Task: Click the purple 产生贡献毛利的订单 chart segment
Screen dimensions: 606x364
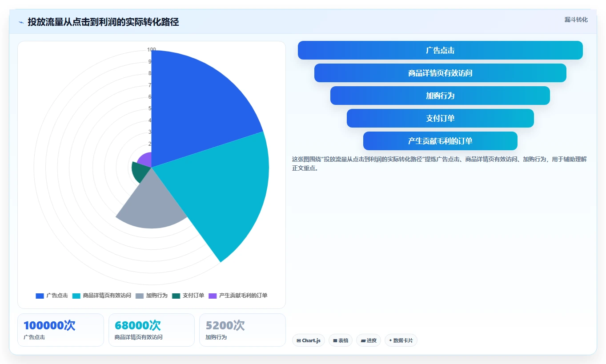Action: [x=146, y=160]
